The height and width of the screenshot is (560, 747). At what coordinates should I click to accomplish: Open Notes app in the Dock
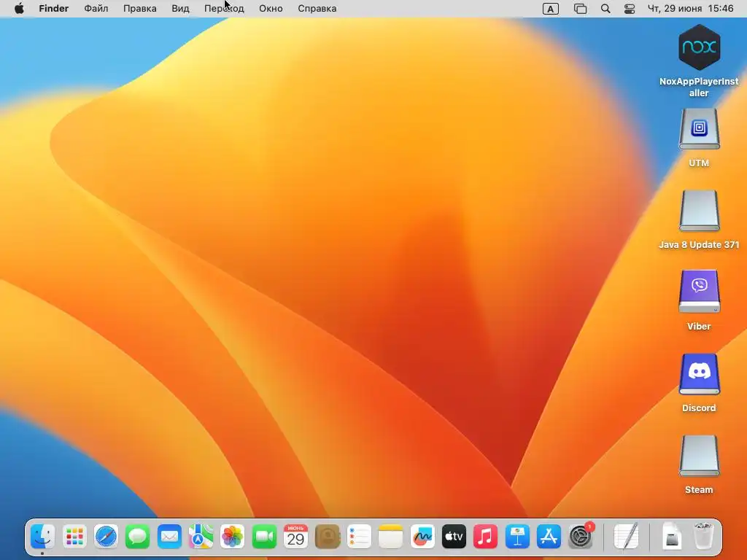pyautogui.click(x=391, y=537)
